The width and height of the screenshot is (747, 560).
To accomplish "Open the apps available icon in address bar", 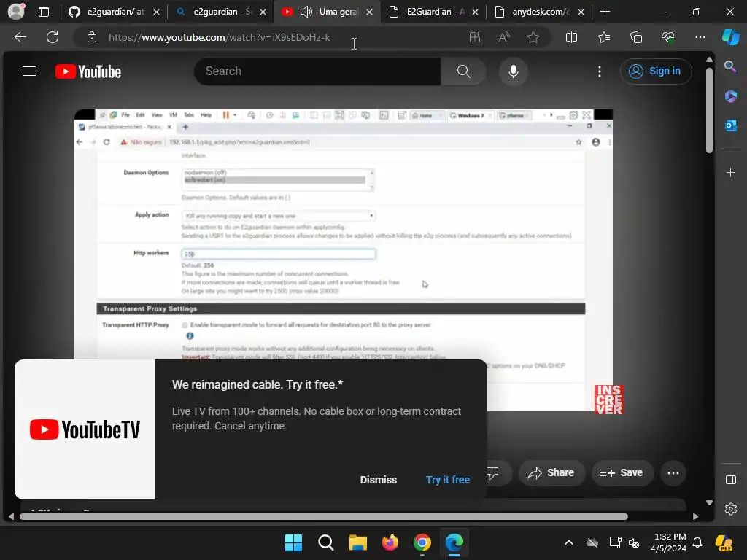I will (x=474, y=37).
